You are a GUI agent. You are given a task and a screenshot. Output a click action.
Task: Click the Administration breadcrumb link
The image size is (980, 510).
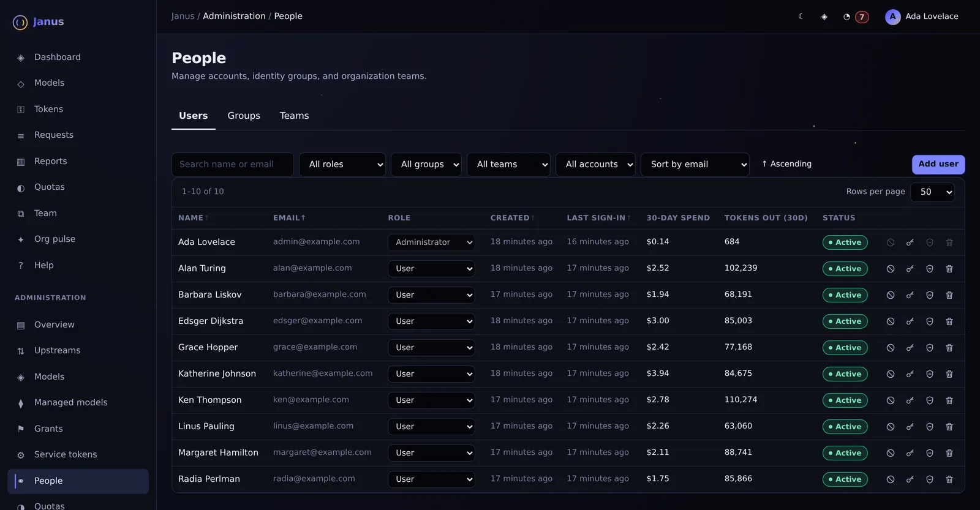[x=234, y=17]
